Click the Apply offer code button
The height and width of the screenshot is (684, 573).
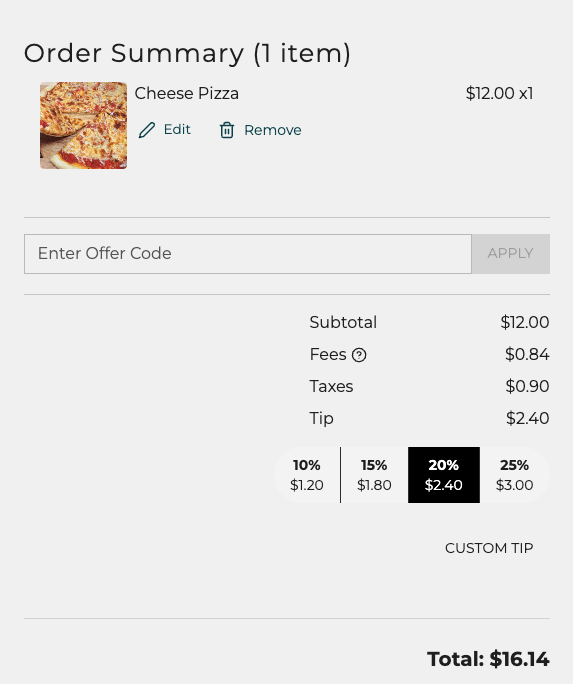coord(511,254)
